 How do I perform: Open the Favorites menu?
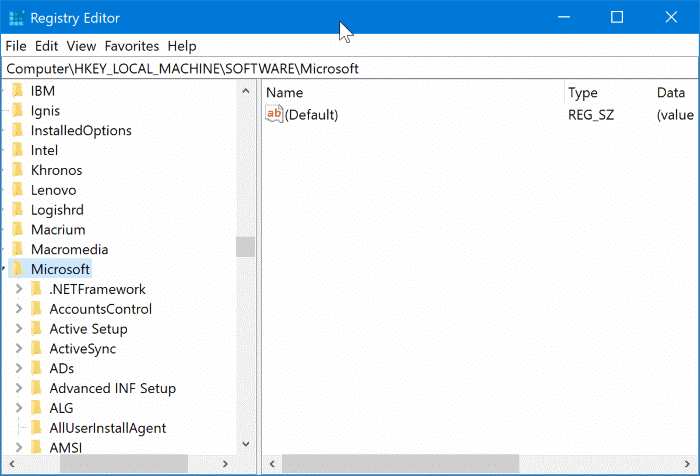click(x=132, y=46)
